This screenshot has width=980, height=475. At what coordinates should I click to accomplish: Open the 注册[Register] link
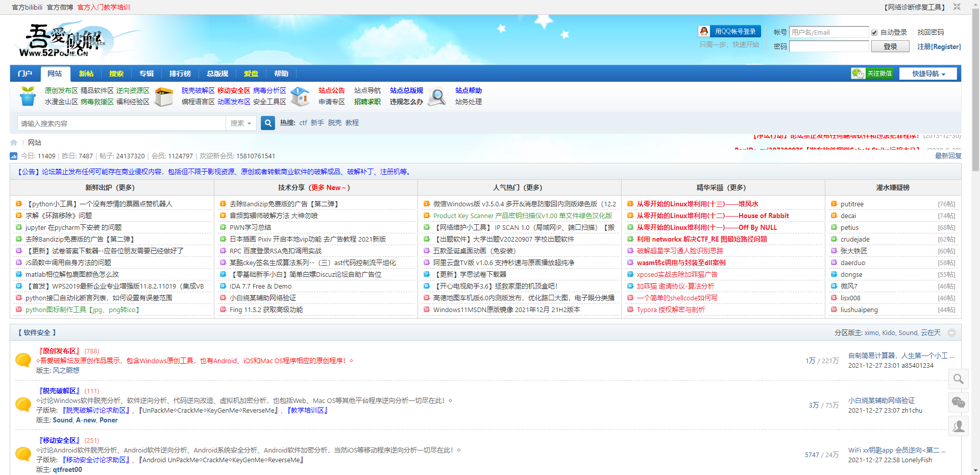tap(939, 46)
